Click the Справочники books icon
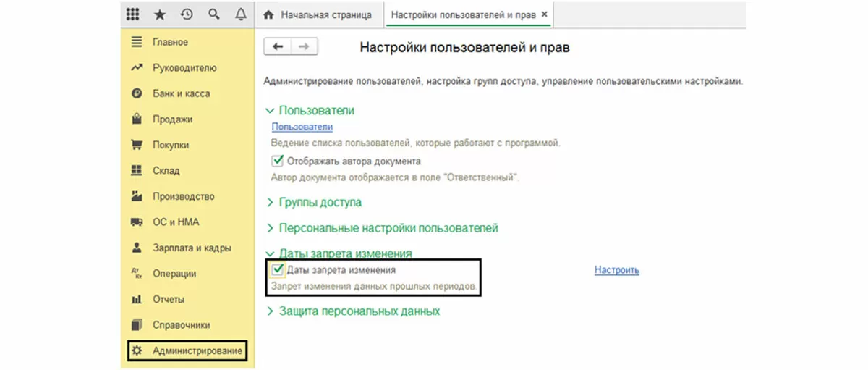868x370 pixels. (x=136, y=325)
